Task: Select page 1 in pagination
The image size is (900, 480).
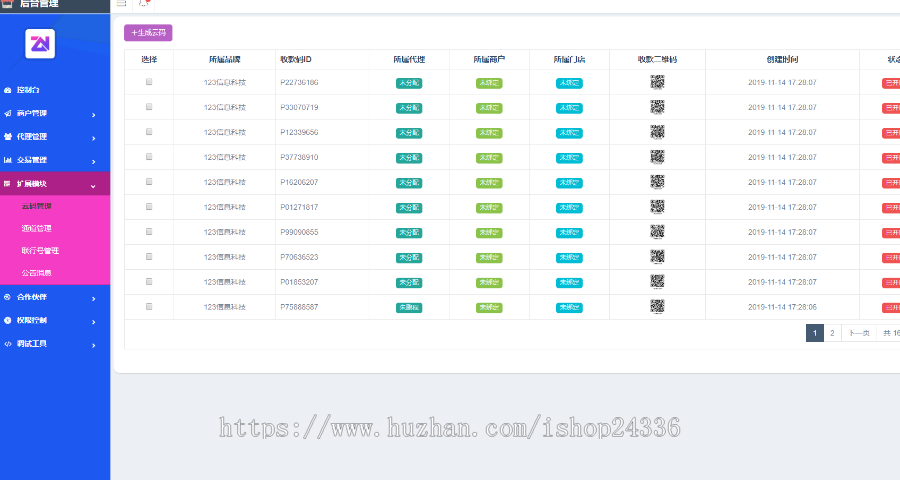Action: (x=814, y=333)
